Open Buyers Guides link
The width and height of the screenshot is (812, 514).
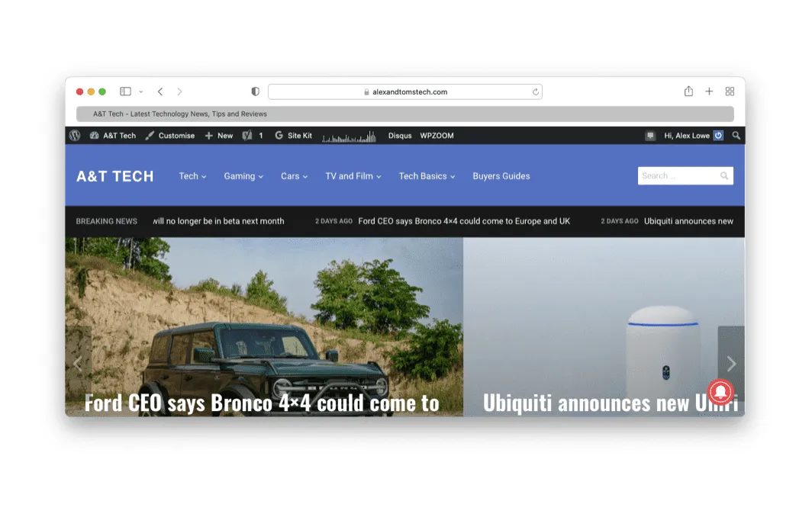pyautogui.click(x=501, y=176)
